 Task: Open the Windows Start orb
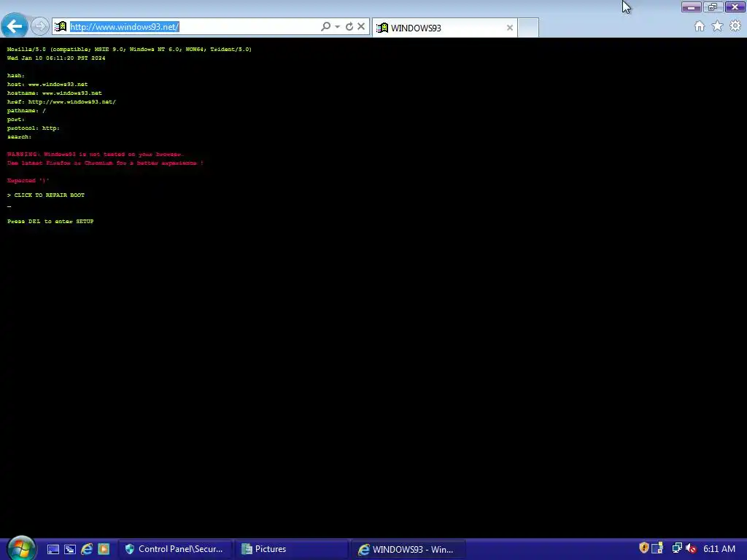pos(21,548)
